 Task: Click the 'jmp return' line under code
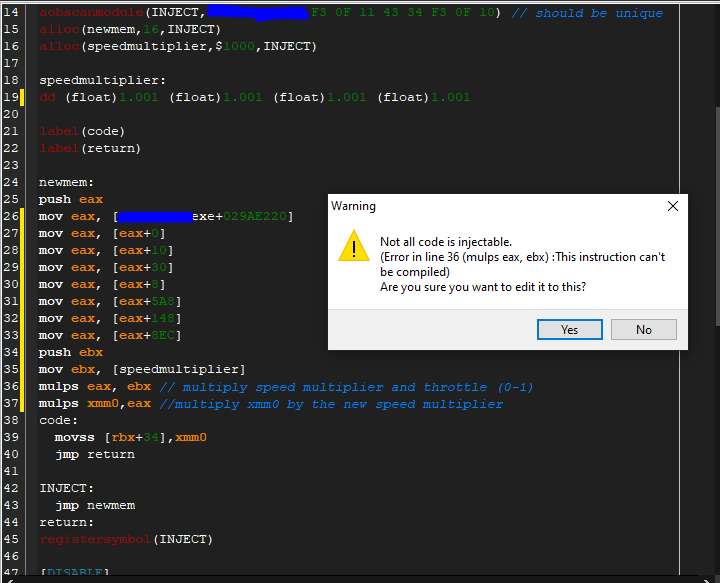tap(94, 454)
